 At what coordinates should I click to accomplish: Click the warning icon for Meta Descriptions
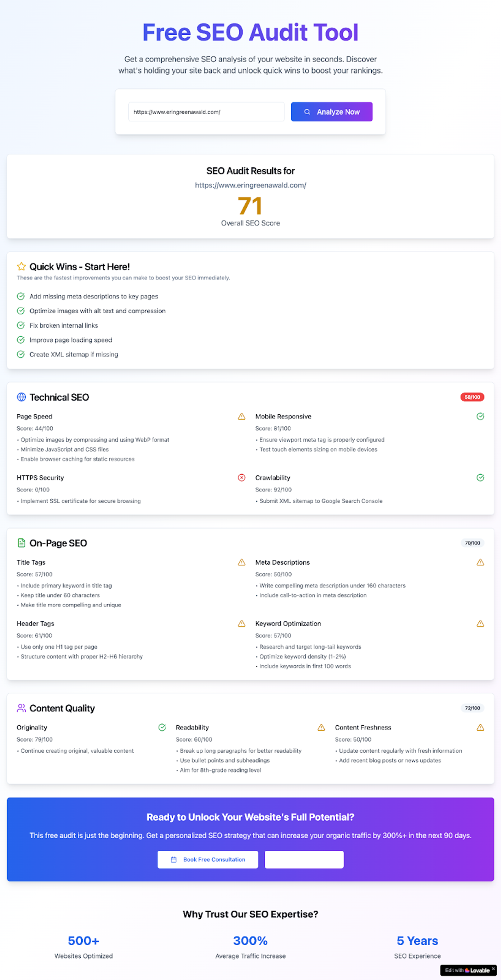tap(480, 562)
